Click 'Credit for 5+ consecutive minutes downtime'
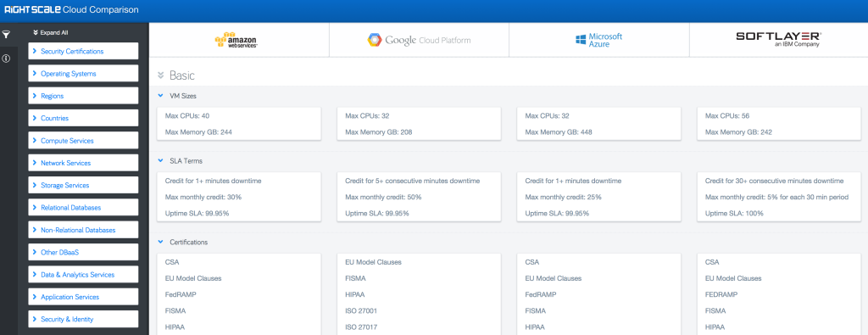This screenshot has height=335, width=868. click(413, 181)
